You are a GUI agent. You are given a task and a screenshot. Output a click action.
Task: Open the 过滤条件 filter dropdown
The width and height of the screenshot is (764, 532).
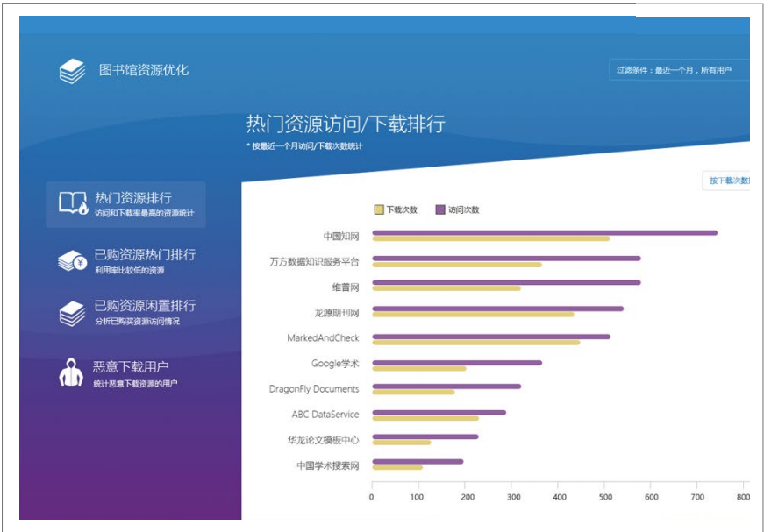click(x=679, y=70)
